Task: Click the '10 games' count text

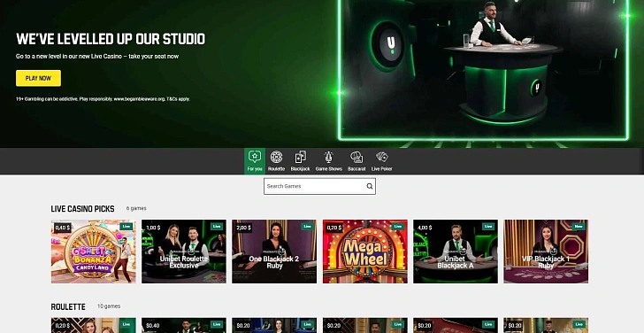Action: (x=109, y=306)
